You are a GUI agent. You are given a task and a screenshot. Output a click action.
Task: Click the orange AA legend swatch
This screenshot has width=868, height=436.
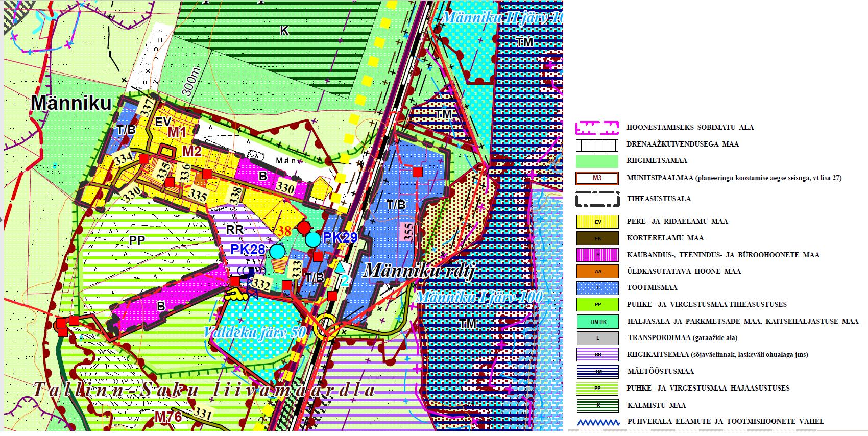[597, 271]
